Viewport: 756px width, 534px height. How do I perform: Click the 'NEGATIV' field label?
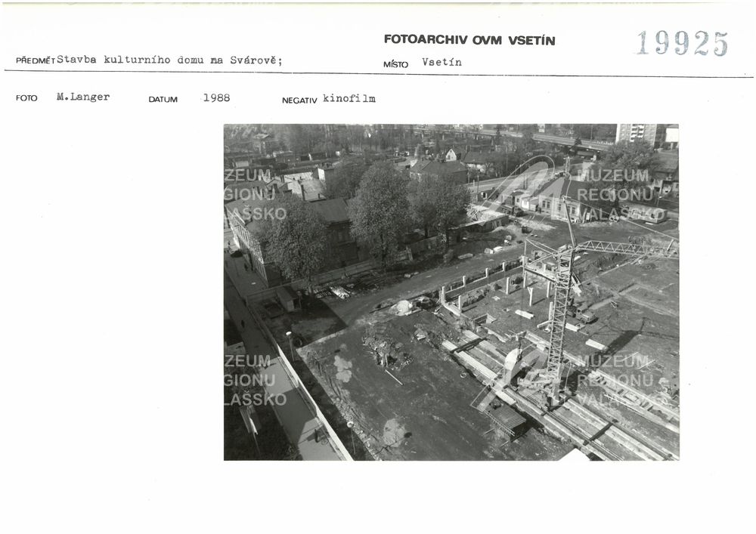[299, 100]
